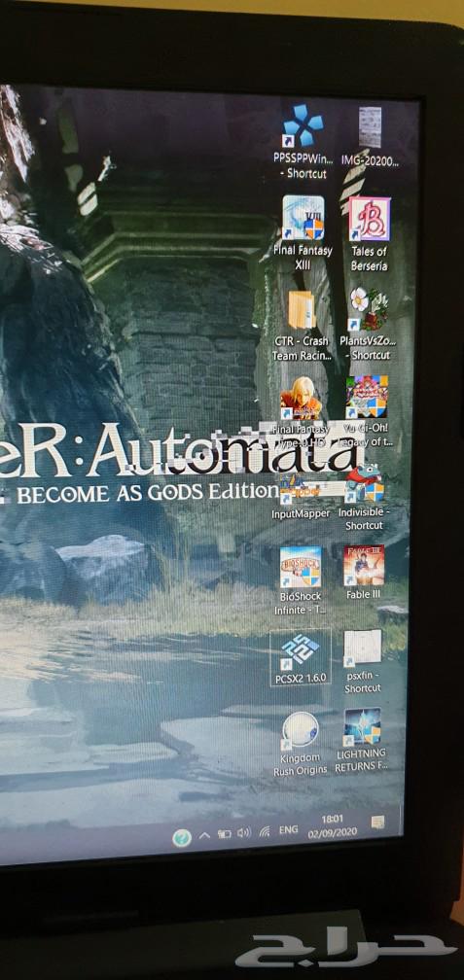Open the volume speaker tray icon
The width and height of the screenshot is (464, 980).
(244, 832)
